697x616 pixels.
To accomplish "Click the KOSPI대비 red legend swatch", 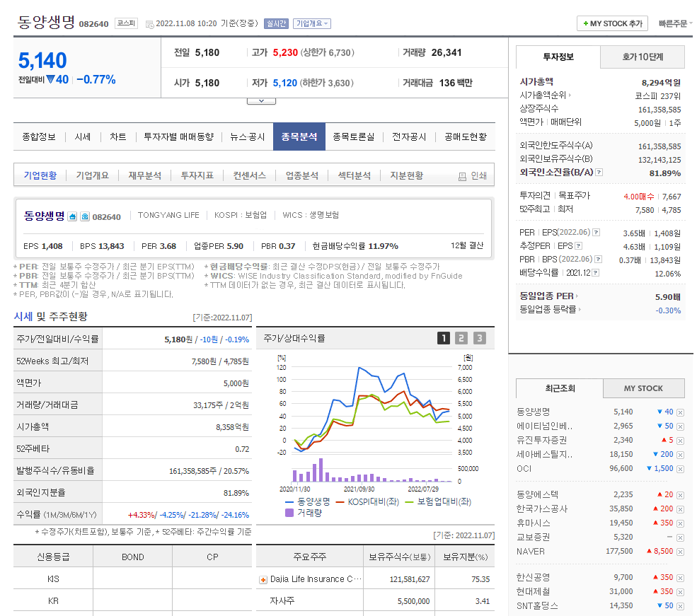I will [x=340, y=502].
